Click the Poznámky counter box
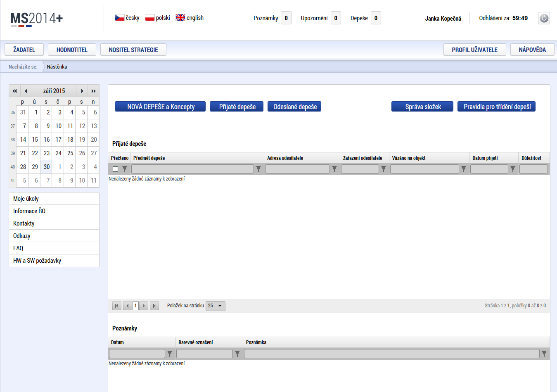The image size is (557, 392). pos(286,18)
